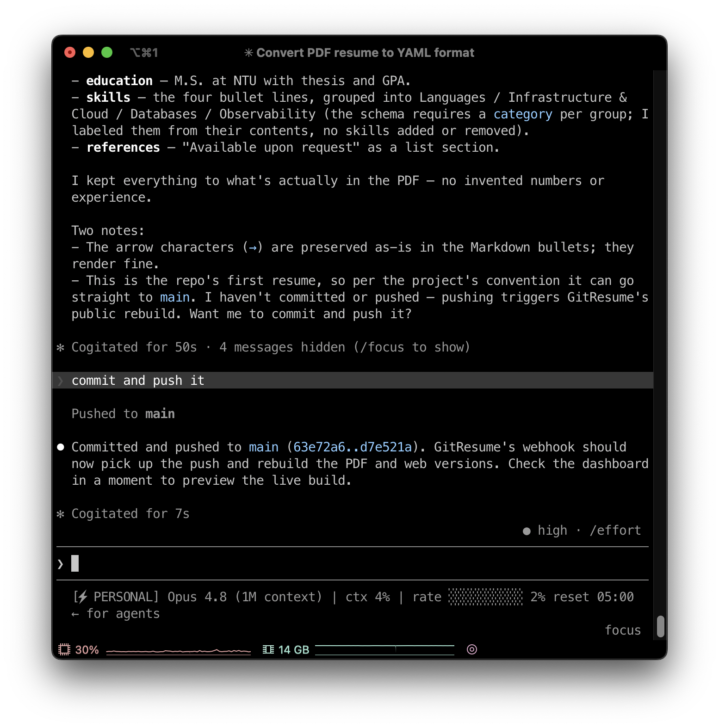Click the blue arrow character in parentheses
The image size is (719, 728).
(253, 248)
